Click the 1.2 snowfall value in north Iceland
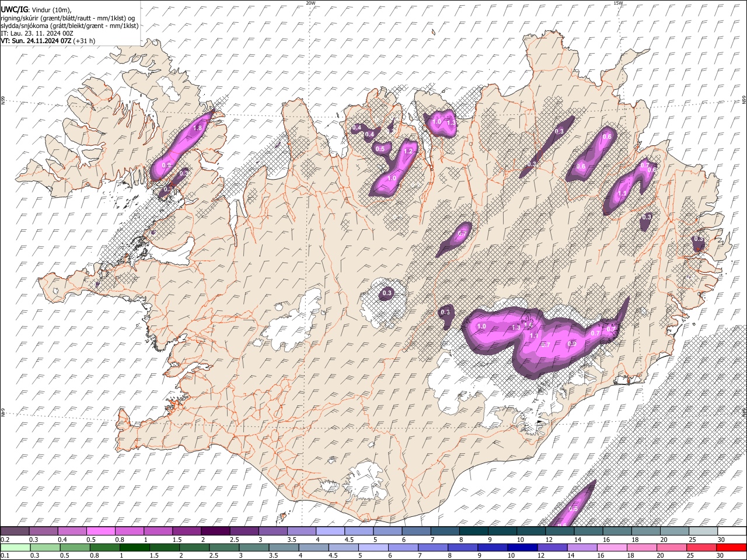The image size is (747, 560). (x=409, y=152)
